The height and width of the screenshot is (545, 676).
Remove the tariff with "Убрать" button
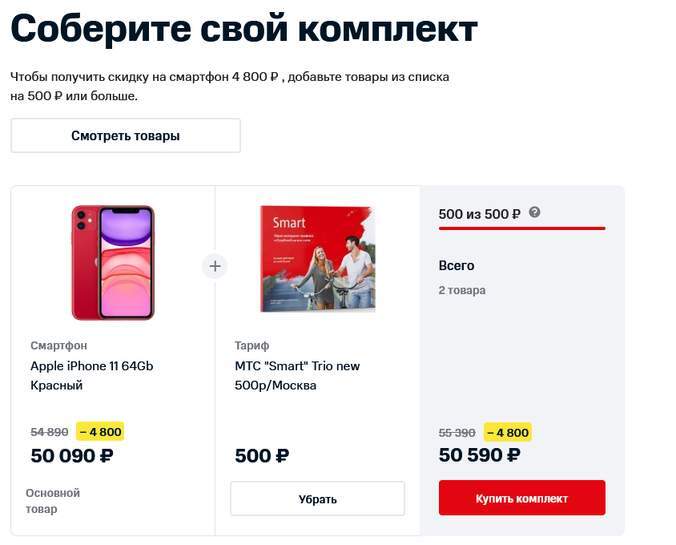click(317, 499)
